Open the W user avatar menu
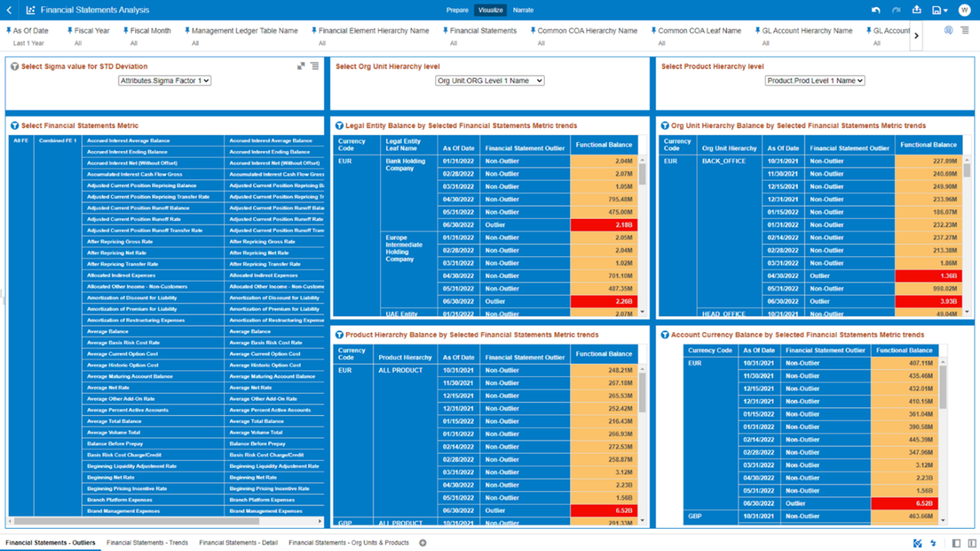This screenshot has height=551, width=980. click(965, 9)
